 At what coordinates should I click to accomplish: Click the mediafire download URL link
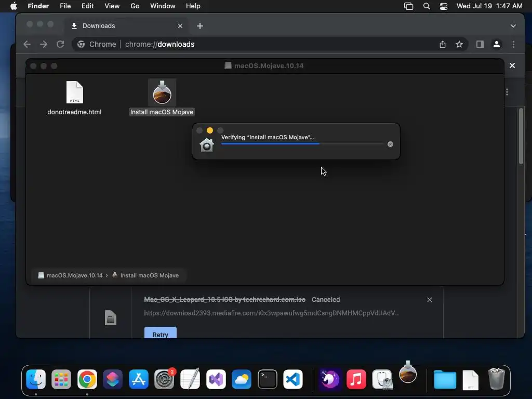pyautogui.click(x=271, y=313)
